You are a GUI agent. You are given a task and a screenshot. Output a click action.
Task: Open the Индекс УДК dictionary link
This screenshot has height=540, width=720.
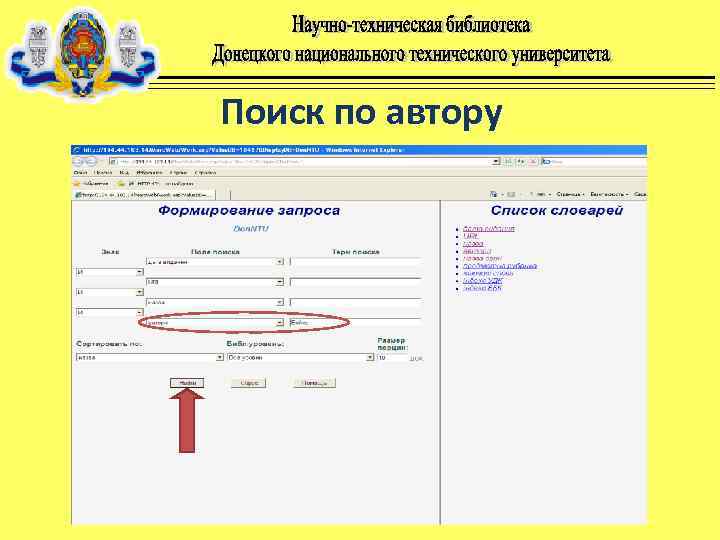click(483, 281)
